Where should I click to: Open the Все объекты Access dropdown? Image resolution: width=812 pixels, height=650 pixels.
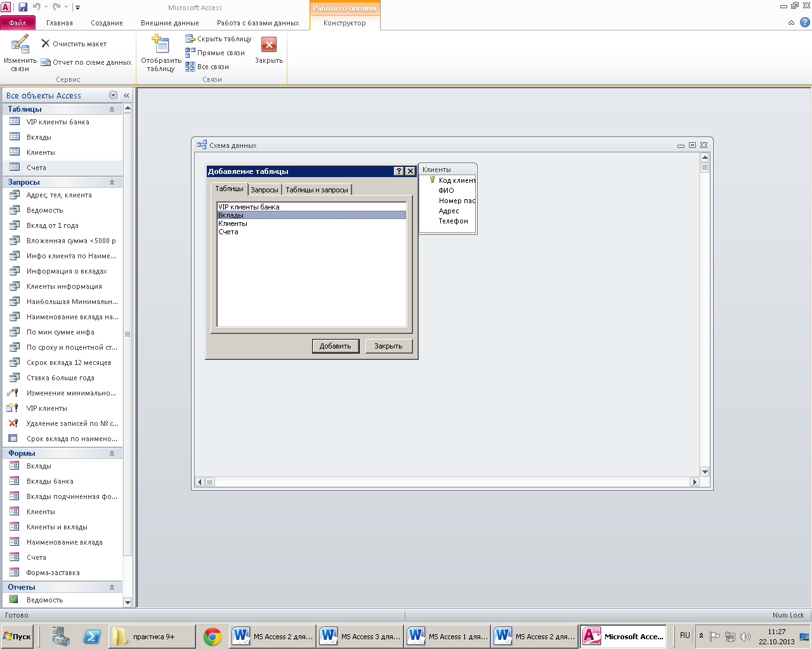point(113,95)
